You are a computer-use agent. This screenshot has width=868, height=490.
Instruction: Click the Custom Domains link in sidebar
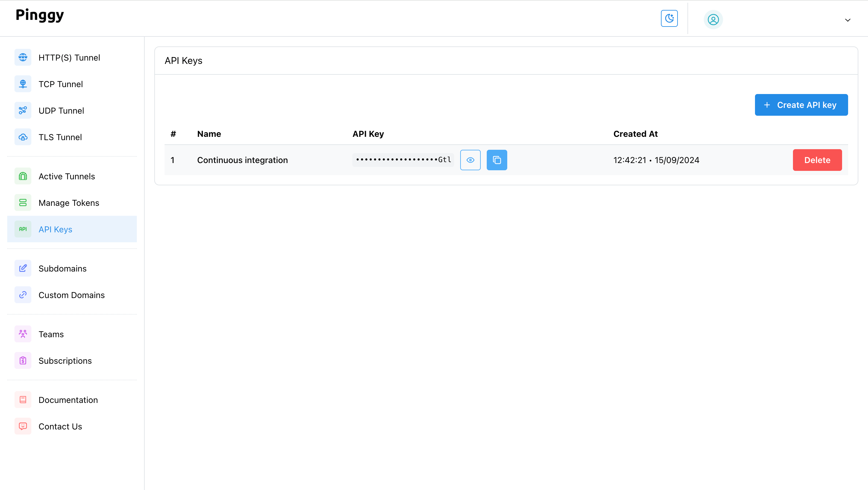point(71,295)
